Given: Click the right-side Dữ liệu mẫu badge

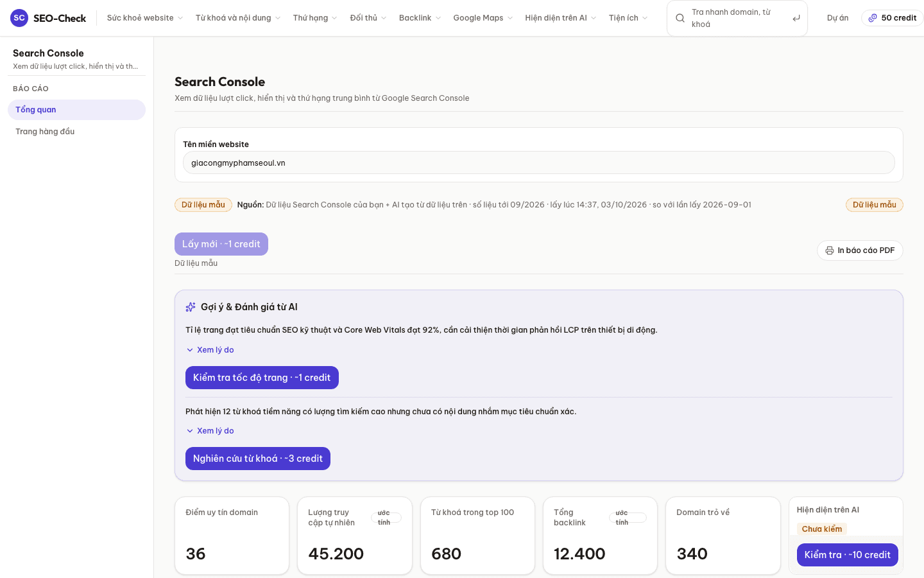Looking at the screenshot, I should tap(875, 205).
